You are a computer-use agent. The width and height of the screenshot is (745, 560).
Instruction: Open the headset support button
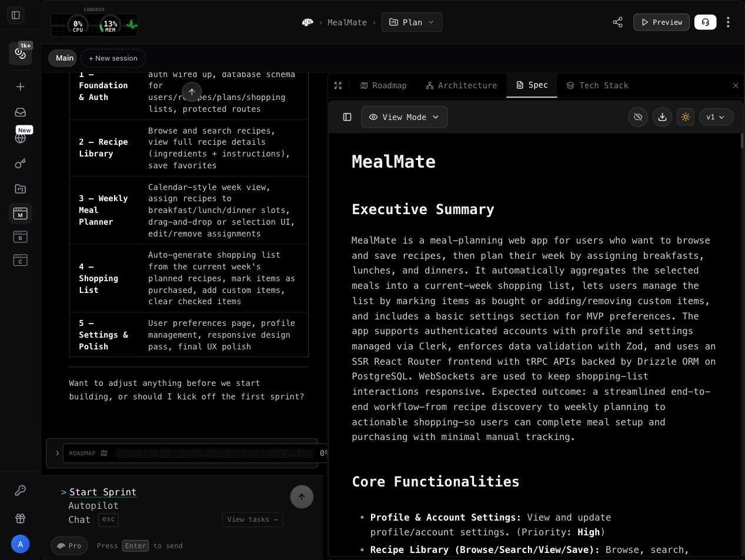click(x=705, y=22)
